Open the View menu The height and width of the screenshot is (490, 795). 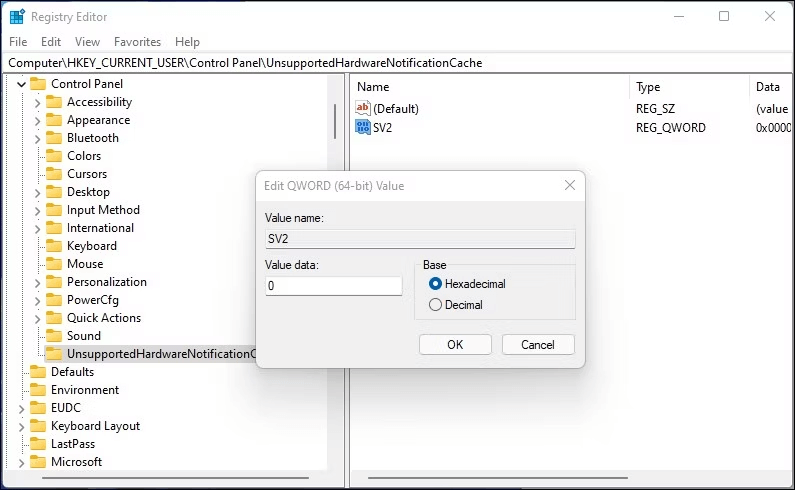pos(87,42)
